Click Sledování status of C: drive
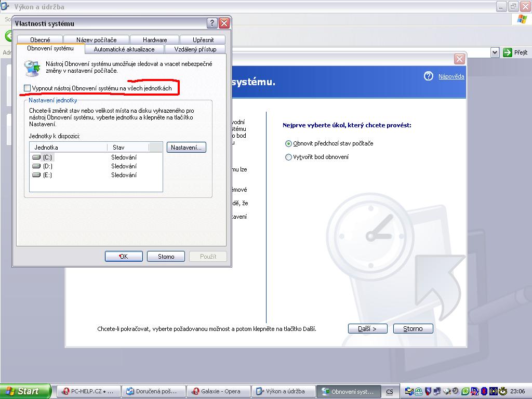Screen dimensions: 532x399 coord(124,157)
